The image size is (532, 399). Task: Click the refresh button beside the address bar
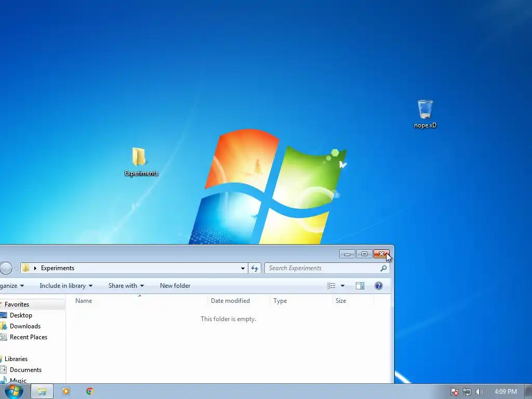tap(255, 268)
